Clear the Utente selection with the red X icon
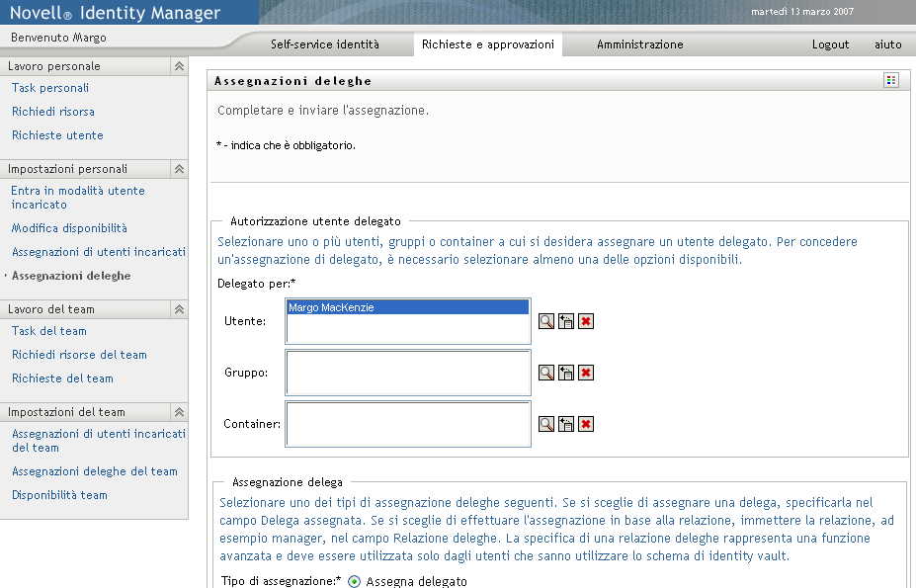The height and width of the screenshot is (588, 916). pos(584,321)
